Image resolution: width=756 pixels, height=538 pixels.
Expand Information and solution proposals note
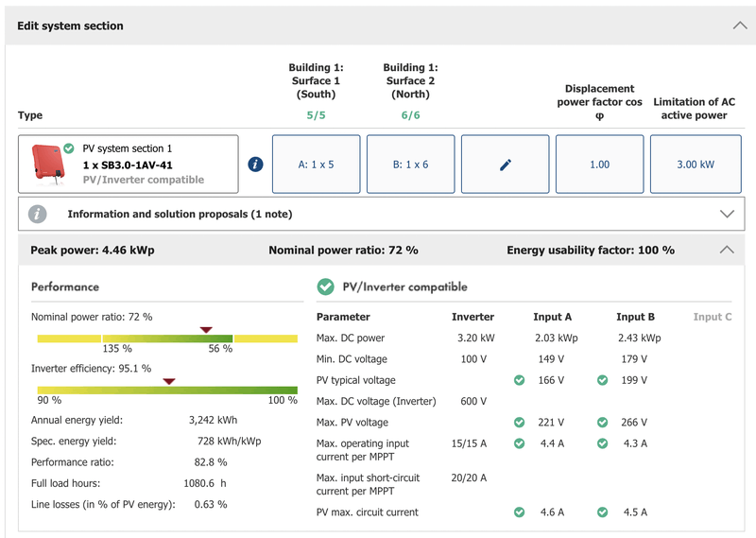point(726,214)
